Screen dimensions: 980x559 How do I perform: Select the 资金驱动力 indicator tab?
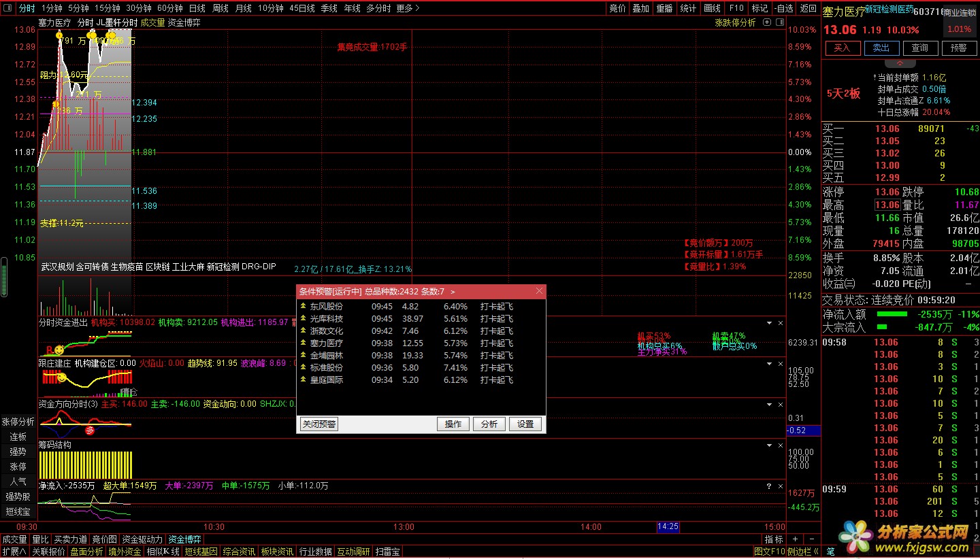tap(143, 539)
